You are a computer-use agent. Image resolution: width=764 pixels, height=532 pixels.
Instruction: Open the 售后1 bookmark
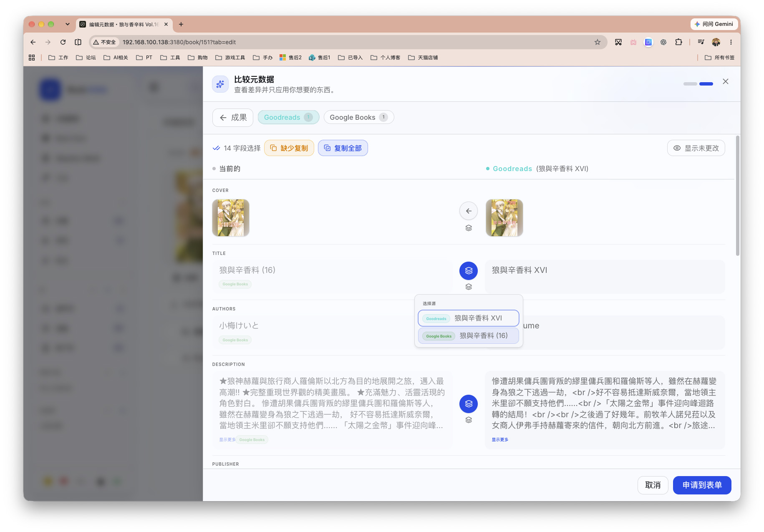click(x=320, y=58)
